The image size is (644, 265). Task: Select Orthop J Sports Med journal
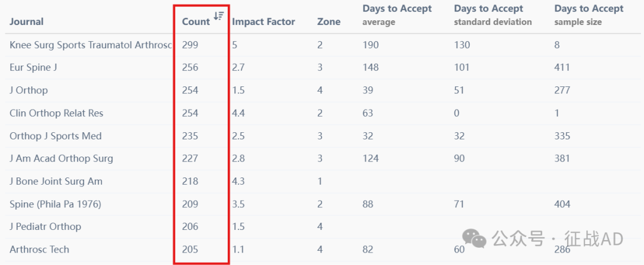pos(55,136)
